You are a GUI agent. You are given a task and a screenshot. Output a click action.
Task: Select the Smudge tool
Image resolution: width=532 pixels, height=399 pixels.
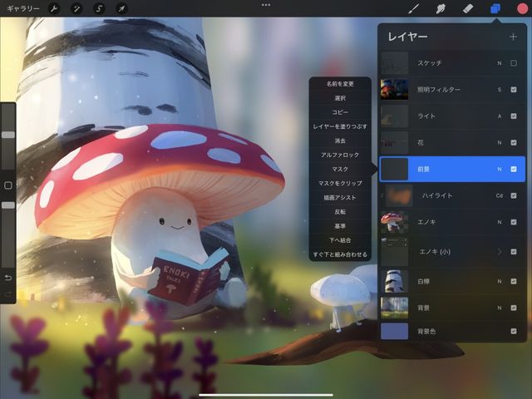[x=441, y=8]
